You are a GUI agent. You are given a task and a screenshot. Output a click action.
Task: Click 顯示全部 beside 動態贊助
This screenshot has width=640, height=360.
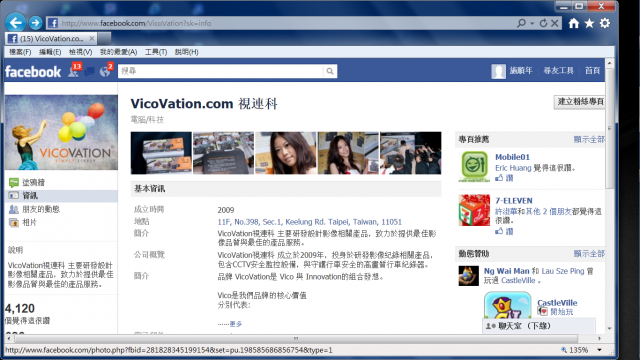[x=589, y=253]
